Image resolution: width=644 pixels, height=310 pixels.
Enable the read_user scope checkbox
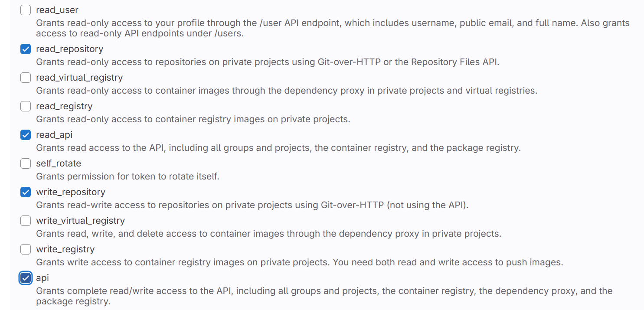click(25, 10)
